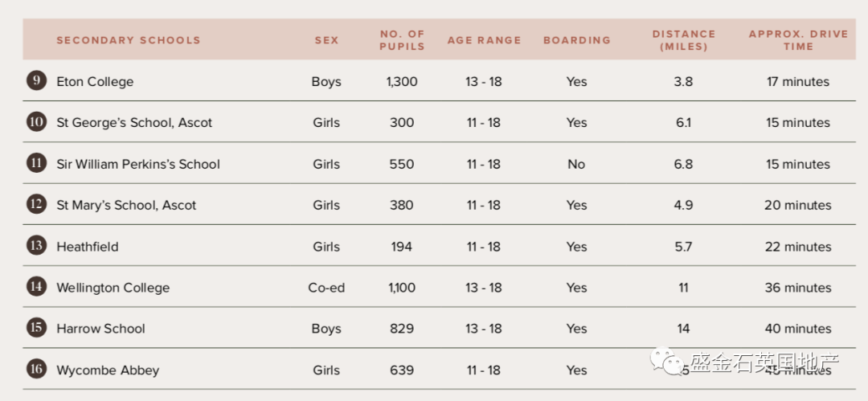Image resolution: width=868 pixels, height=401 pixels.
Task: Click the Approx. Drive Time header
Action: [798, 40]
